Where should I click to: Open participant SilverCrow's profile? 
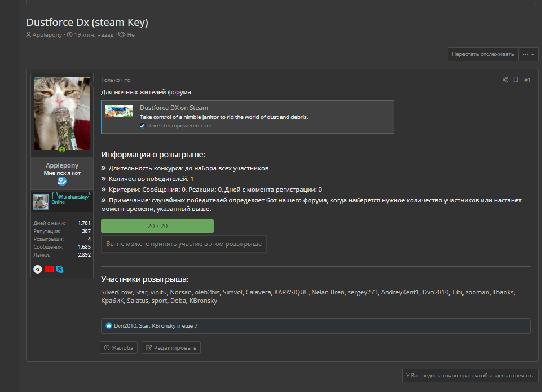point(117,292)
